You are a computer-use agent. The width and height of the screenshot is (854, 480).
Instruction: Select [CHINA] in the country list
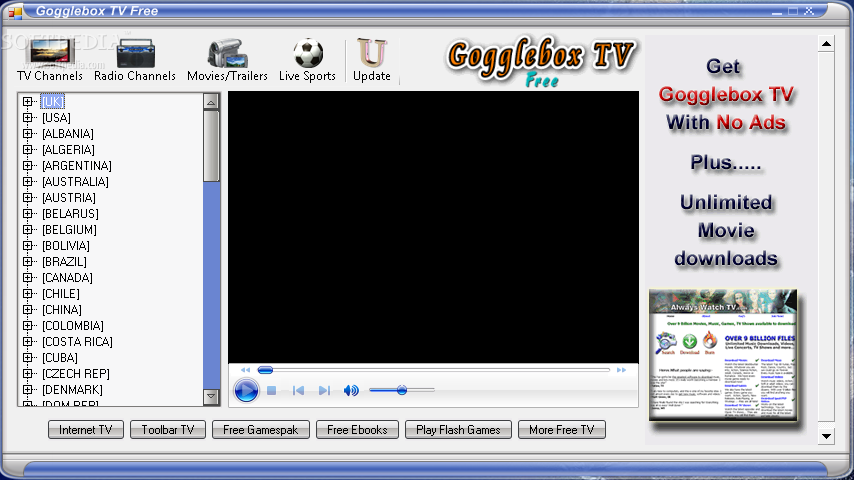point(62,309)
